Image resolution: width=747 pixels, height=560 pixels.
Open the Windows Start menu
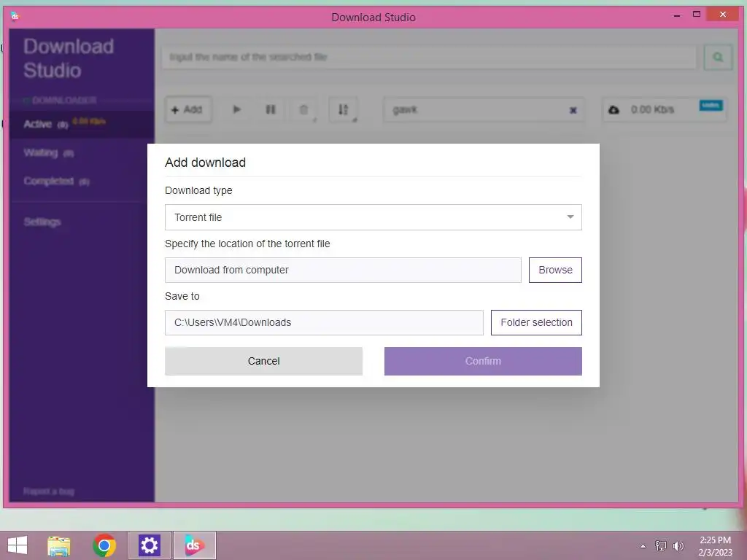[x=18, y=545]
